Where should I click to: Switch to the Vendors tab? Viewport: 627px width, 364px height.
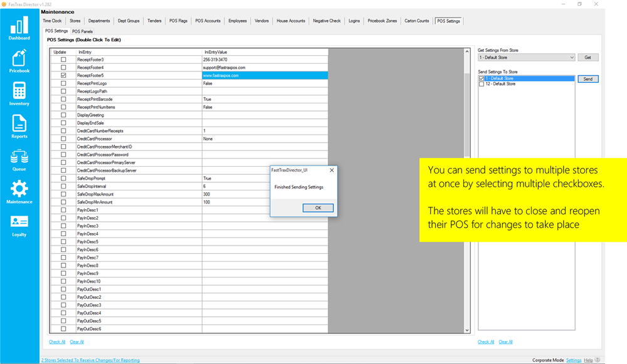click(262, 21)
